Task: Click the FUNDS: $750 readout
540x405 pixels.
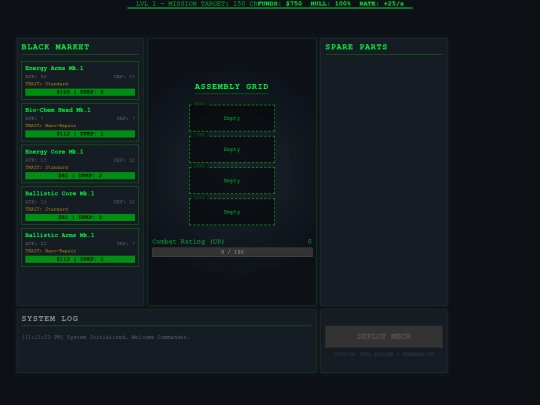Action: tap(280, 3)
